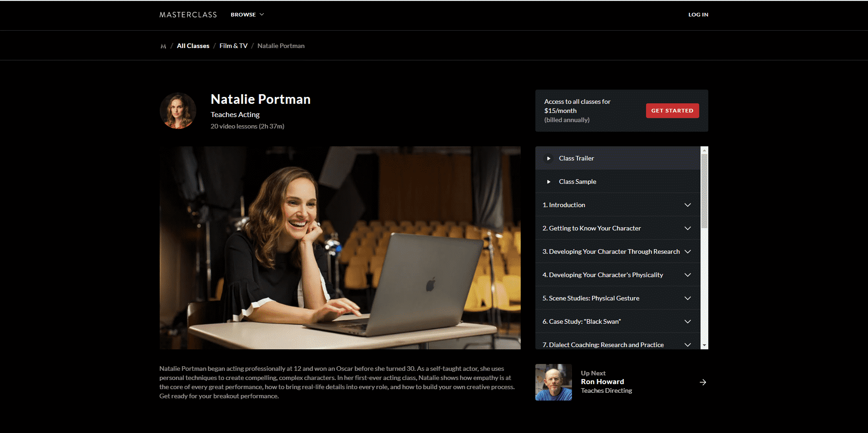
Task: Expand Scene Studies: Physical Gesture chevron
Action: 687,298
